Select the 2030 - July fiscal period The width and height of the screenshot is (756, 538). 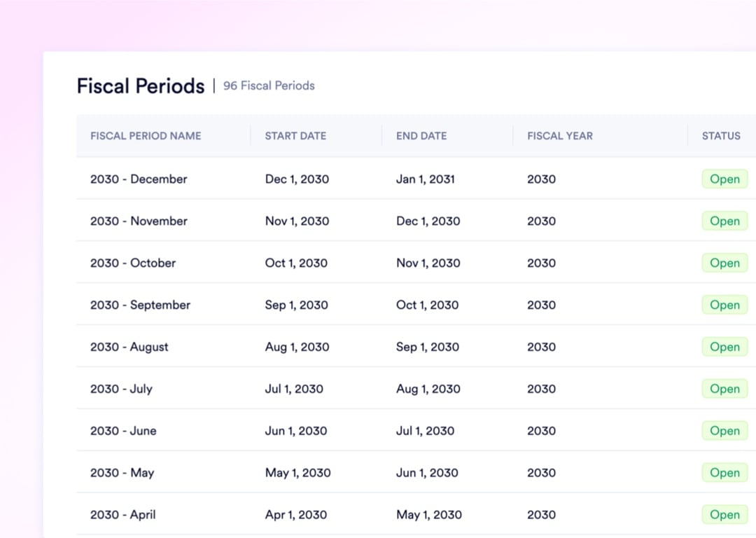122,389
